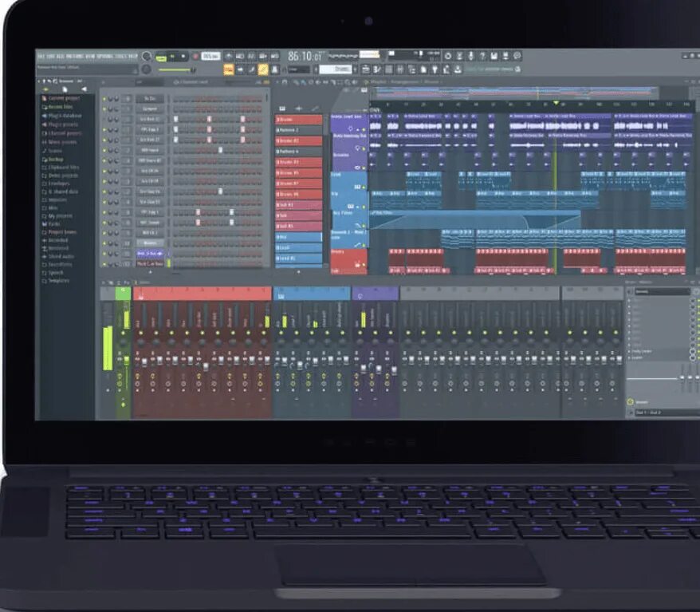Open the plugin picker plug icon
Viewport: 700px width, 612px height.
[435, 69]
